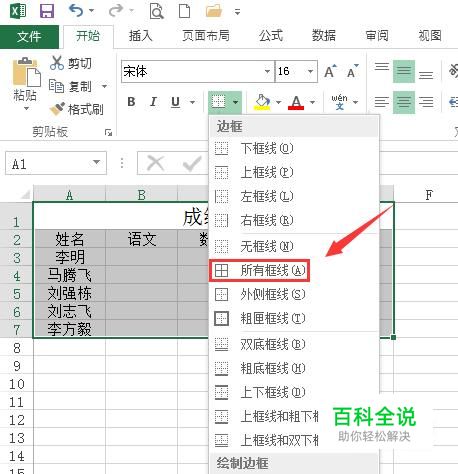Expand the font size 16 dropdown
Screen dimensions: 458x474
click(x=310, y=71)
